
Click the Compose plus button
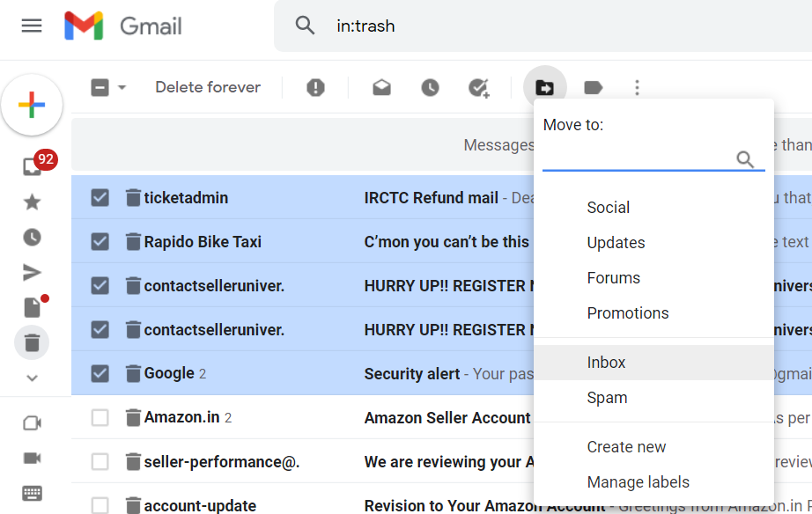point(32,105)
